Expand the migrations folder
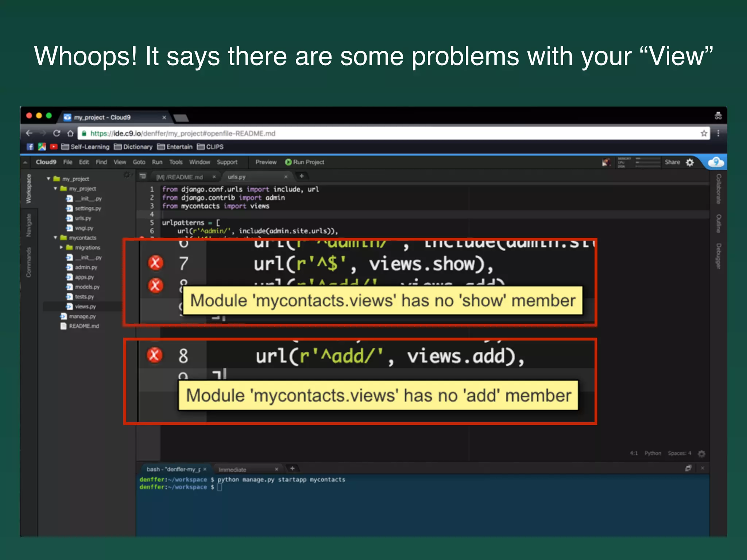Viewport: 747px width, 560px height. click(x=61, y=248)
